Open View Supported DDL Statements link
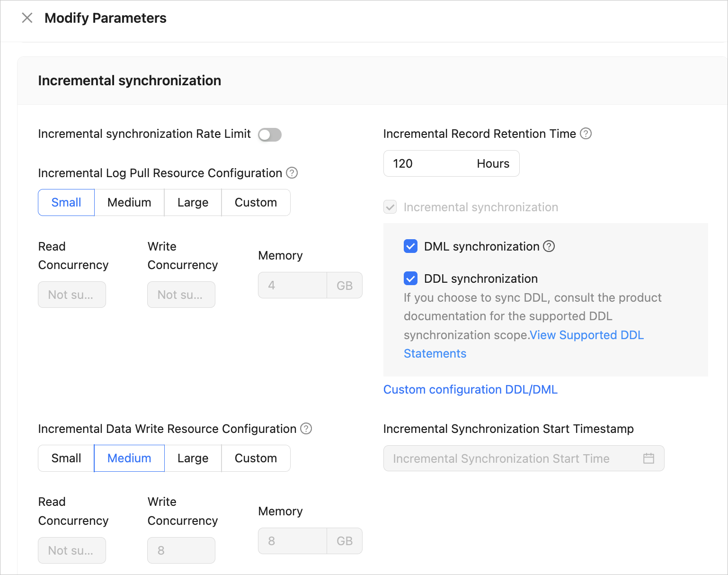The image size is (728, 575). tap(586, 335)
